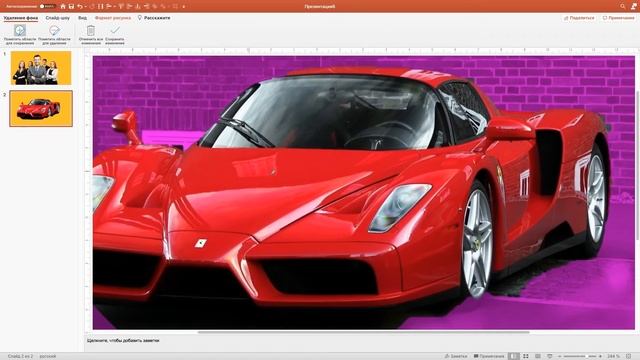Viewport: 640px width, 360px height.
Task: Click zoom out minus button
Action: point(560,356)
